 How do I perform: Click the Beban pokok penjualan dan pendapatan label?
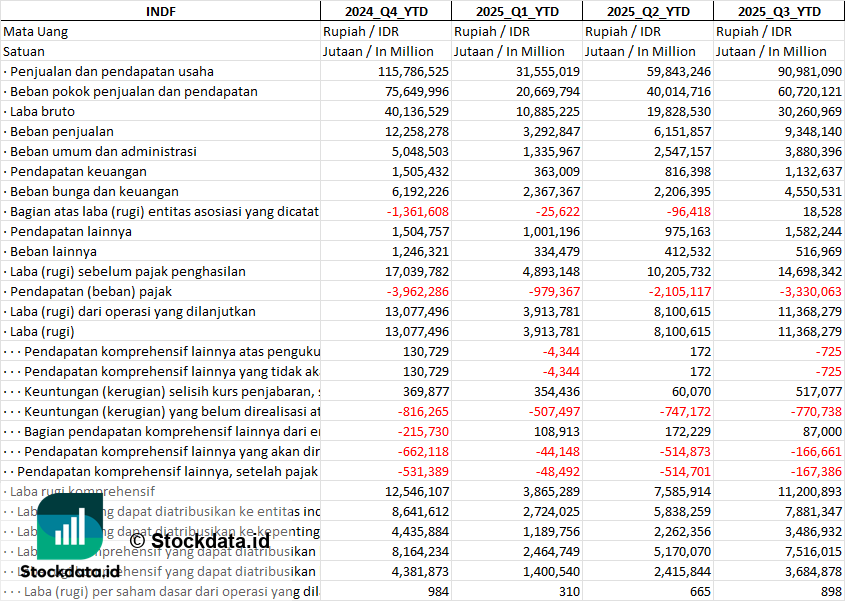[134, 92]
